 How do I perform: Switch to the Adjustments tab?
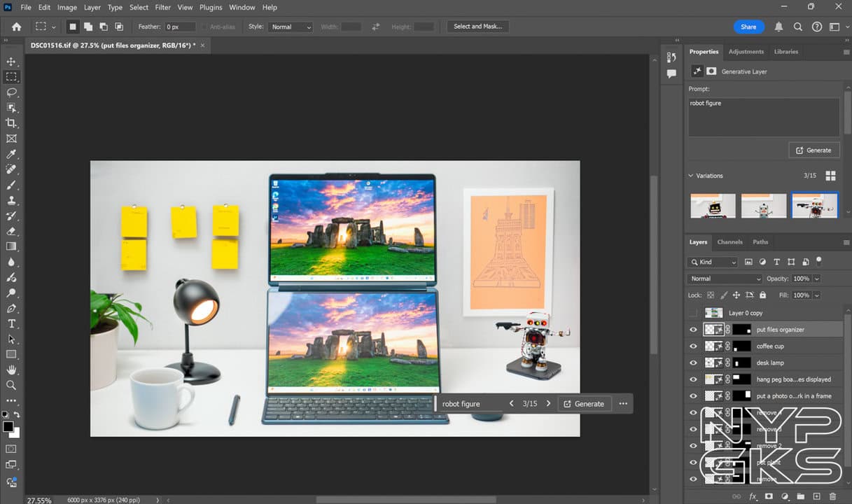click(x=746, y=52)
